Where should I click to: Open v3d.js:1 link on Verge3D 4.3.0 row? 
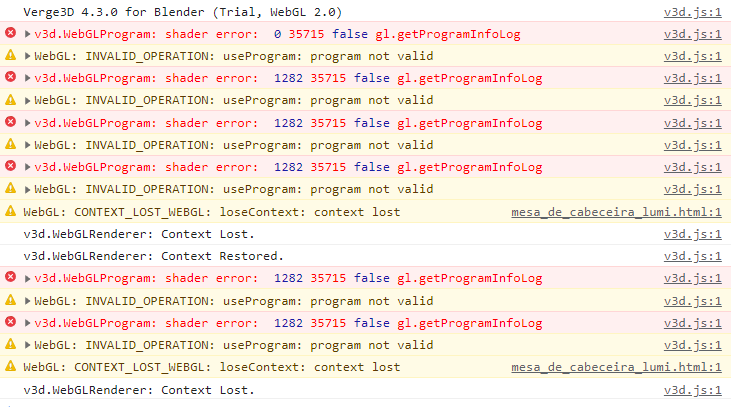[x=692, y=12]
